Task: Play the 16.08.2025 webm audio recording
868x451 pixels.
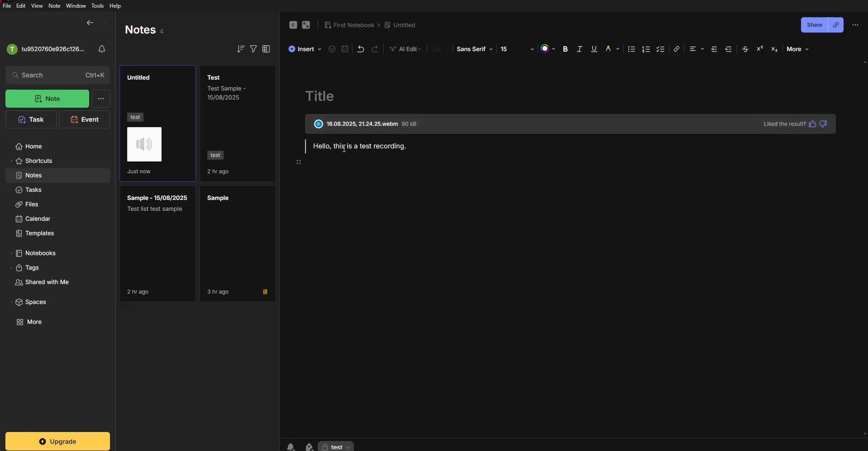Action: point(319,124)
